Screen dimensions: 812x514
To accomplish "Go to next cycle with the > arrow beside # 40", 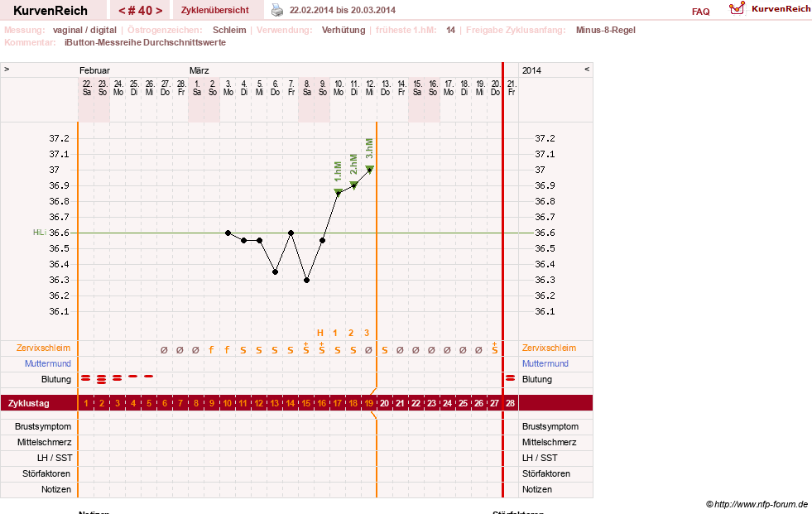I will (159, 11).
